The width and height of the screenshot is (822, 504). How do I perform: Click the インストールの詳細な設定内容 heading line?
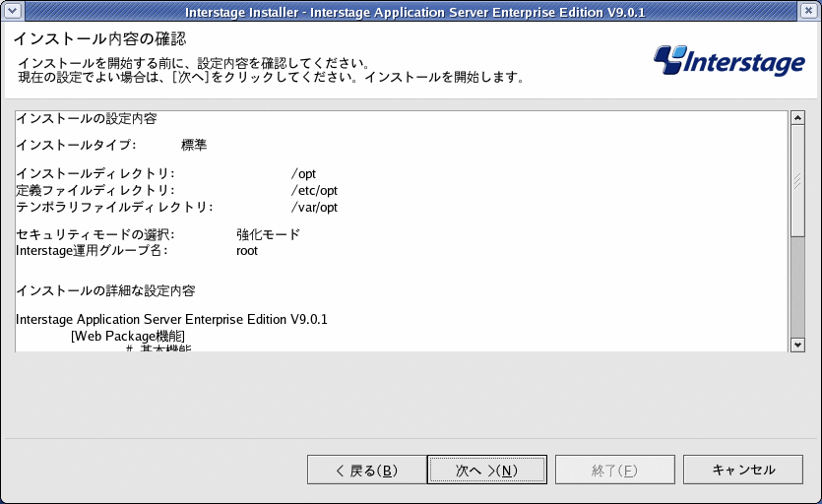point(105,290)
